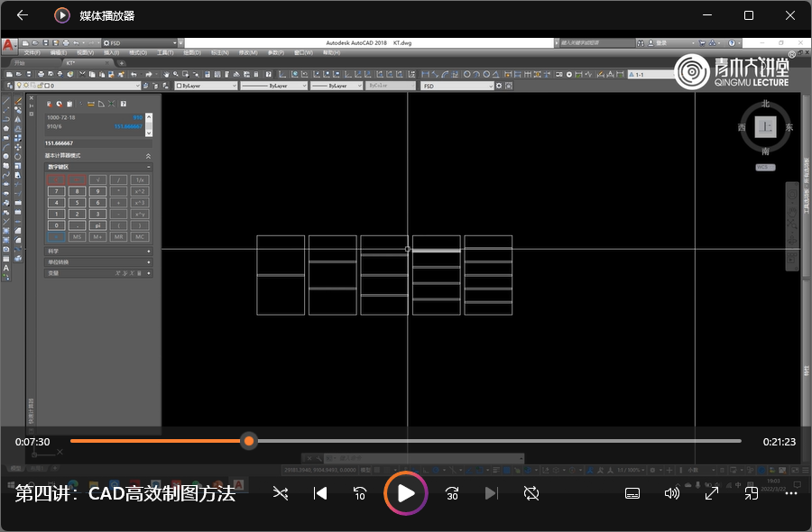This screenshot has height=532, width=812.
Task: Open the subtitles and captions options
Action: point(632,493)
